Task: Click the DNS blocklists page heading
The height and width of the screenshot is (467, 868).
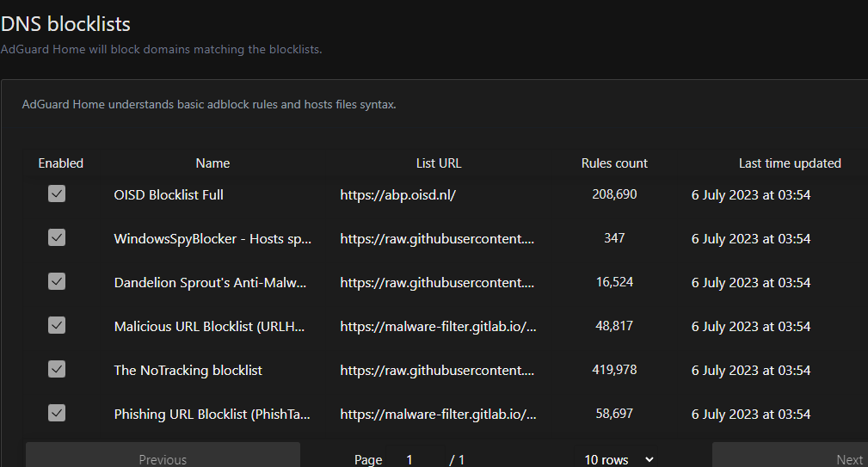Action: [65, 24]
